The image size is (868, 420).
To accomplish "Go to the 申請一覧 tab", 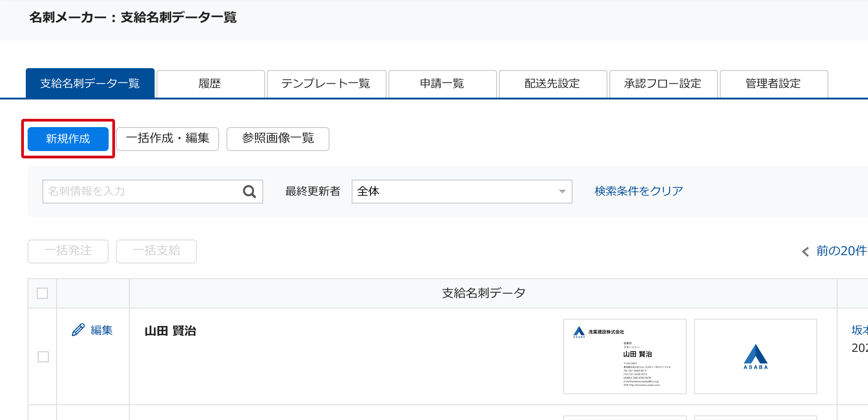I will tap(442, 84).
